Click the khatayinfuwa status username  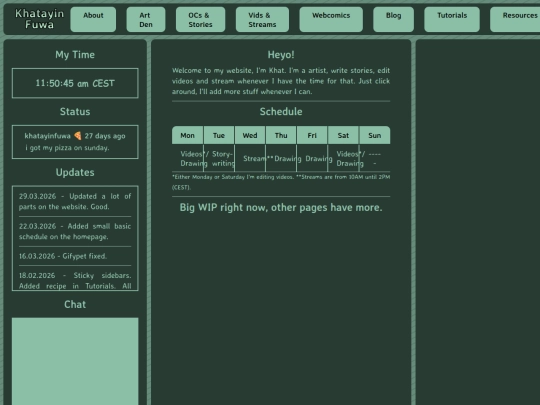[x=48, y=136]
